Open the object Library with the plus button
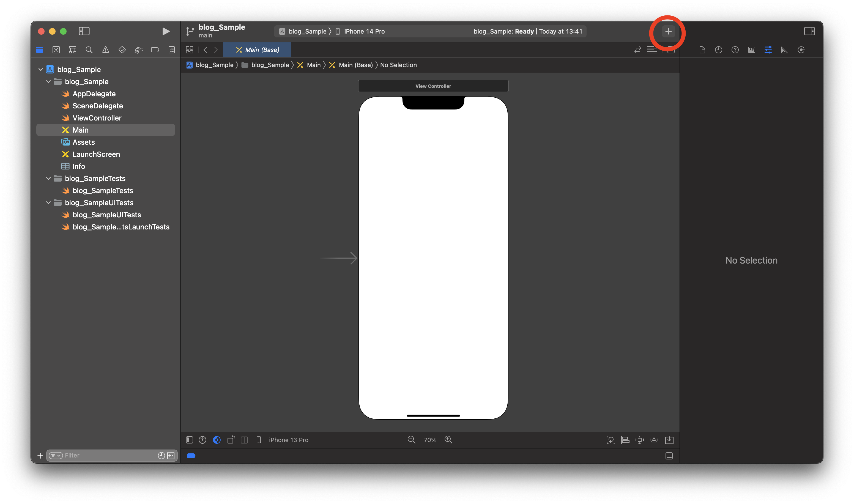 click(x=668, y=32)
